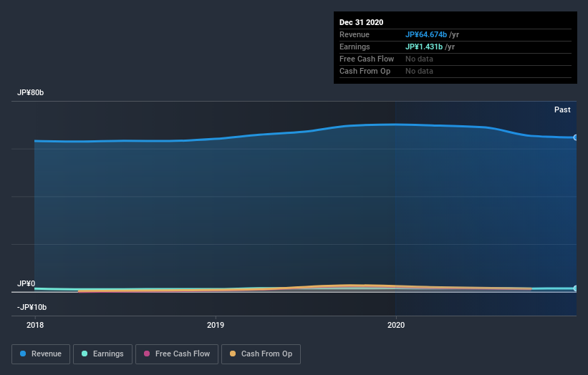Click the Cash From Op tooltip row label

(365, 71)
